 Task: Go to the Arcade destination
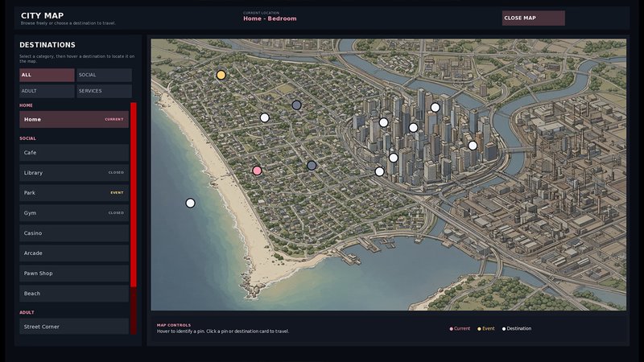pos(74,253)
